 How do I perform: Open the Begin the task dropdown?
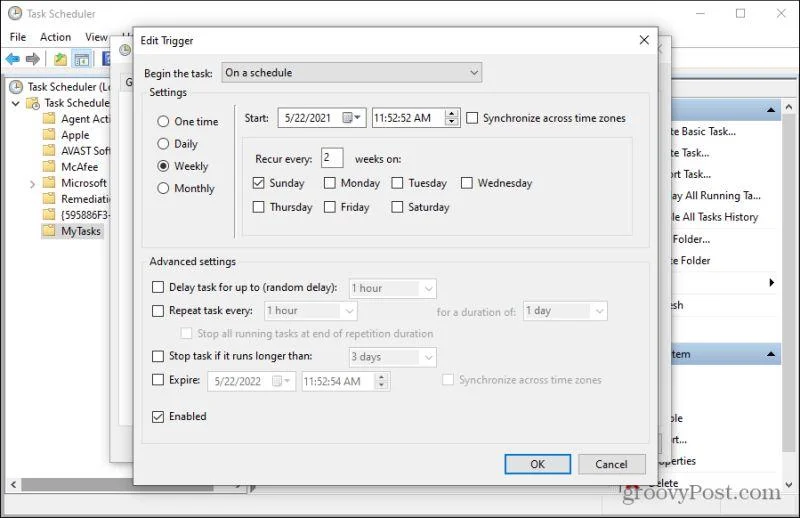pyautogui.click(x=352, y=72)
